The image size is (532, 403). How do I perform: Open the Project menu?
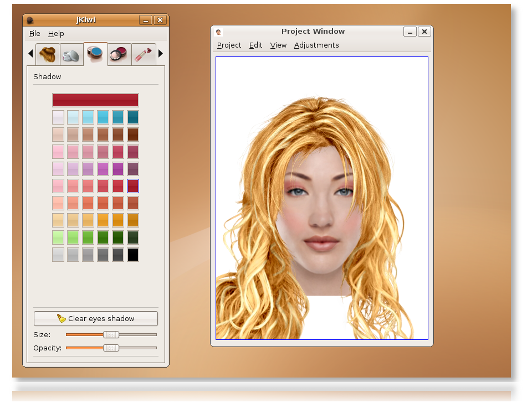(229, 45)
